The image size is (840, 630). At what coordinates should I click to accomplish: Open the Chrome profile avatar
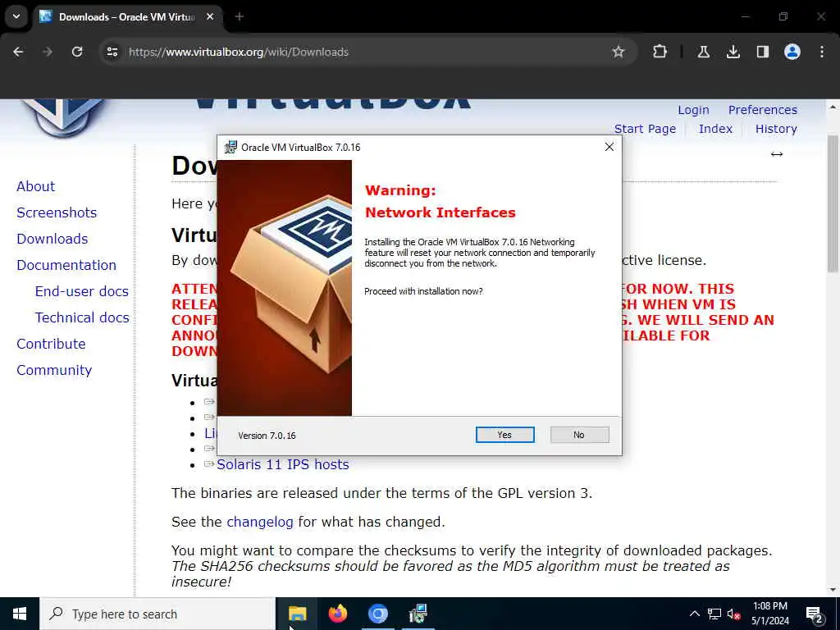coord(792,52)
